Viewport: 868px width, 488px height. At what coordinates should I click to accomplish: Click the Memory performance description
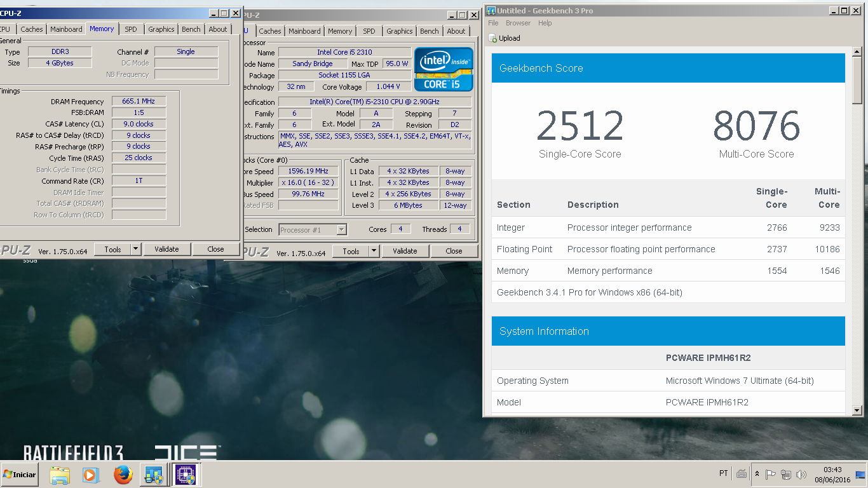610,271
